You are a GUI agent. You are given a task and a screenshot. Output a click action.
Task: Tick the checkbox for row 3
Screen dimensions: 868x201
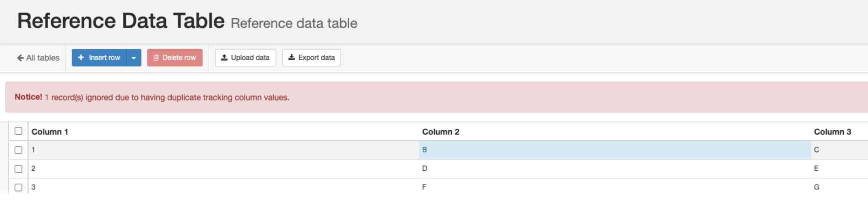coord(18,187)
